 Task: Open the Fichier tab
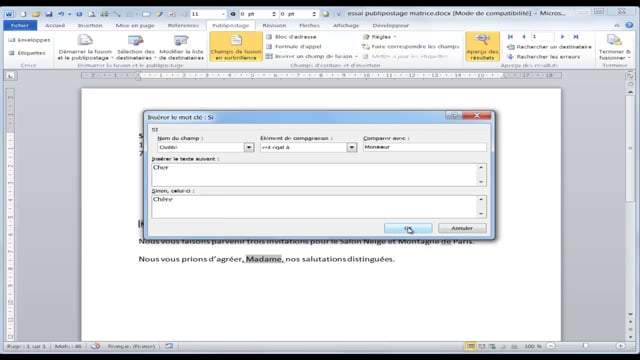point(20,25)
